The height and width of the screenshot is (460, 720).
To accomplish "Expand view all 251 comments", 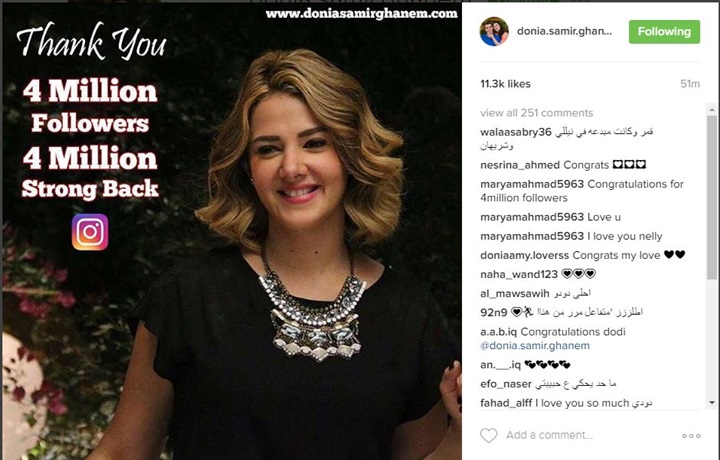I will point(536,113).
